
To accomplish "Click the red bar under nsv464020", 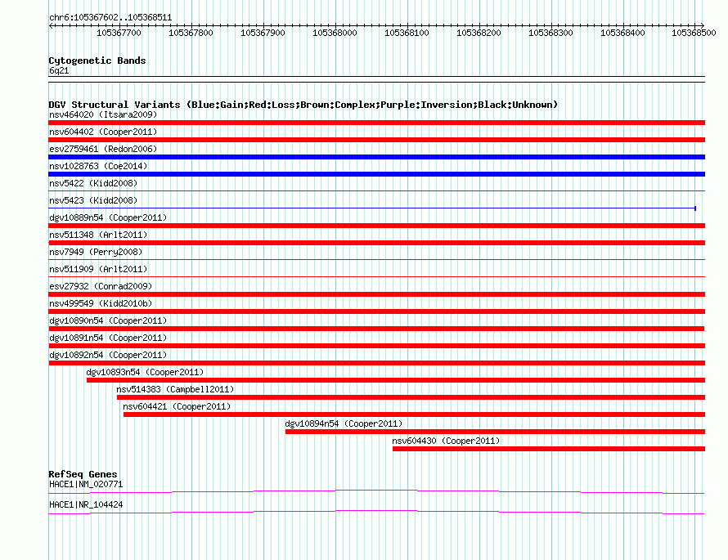I will [376, 123].
